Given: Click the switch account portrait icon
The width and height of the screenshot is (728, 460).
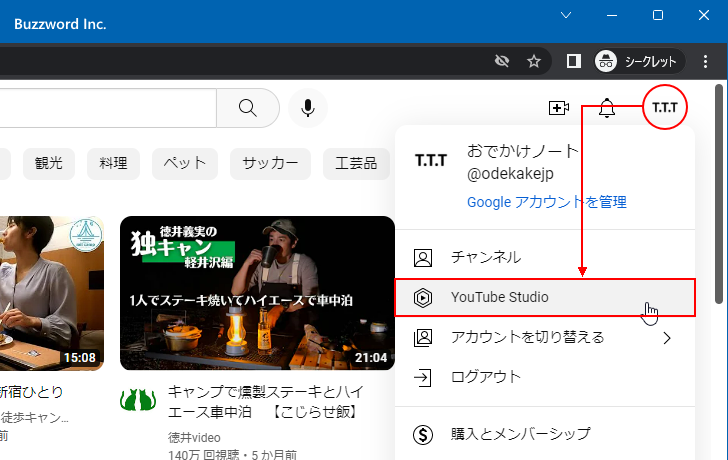Looking at the screenshot, I should click(x=423, y=338).
